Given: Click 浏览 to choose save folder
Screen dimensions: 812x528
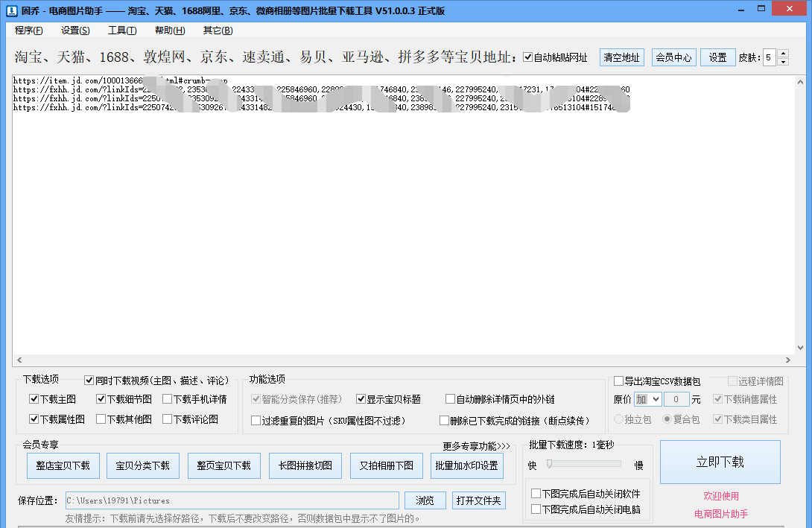Looking at the screenshot, I should (x=425, y=500).
